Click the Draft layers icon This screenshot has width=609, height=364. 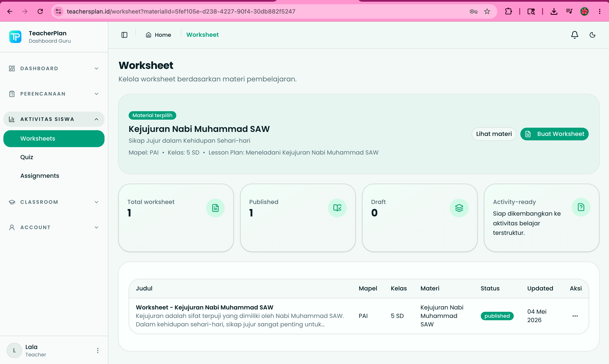pos(459,208)
